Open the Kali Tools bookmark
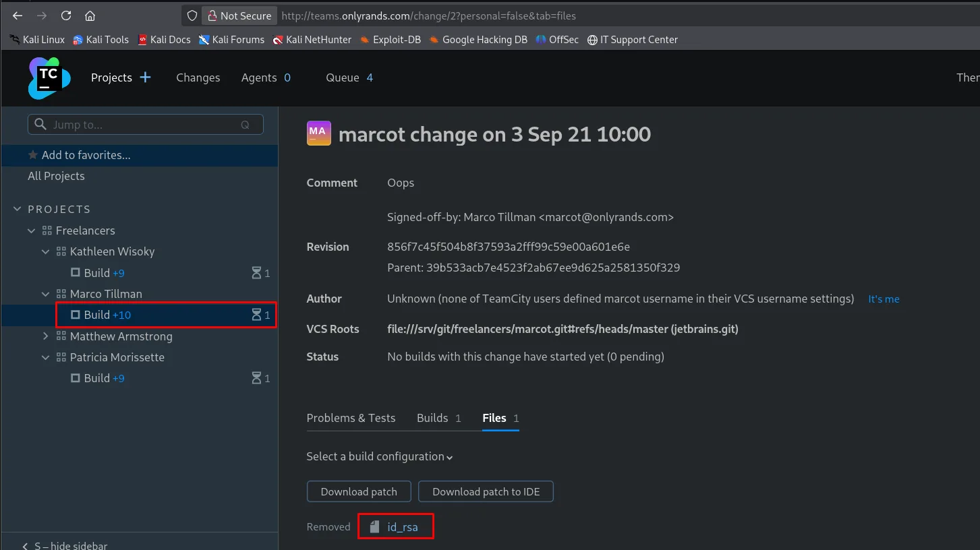Screen dimensions: 980x550 click(x=100, y=40)
